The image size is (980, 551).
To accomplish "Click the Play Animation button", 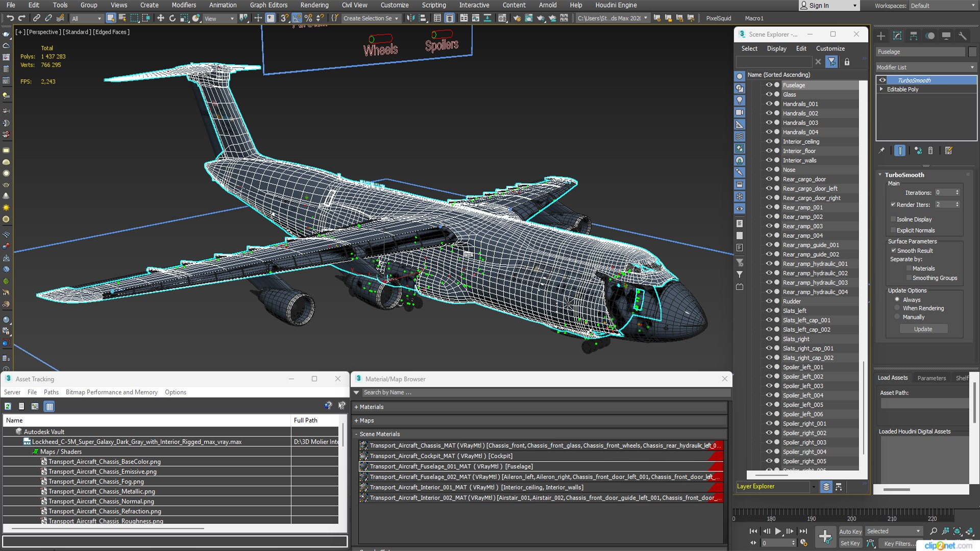I will click(x=778, y=531).
